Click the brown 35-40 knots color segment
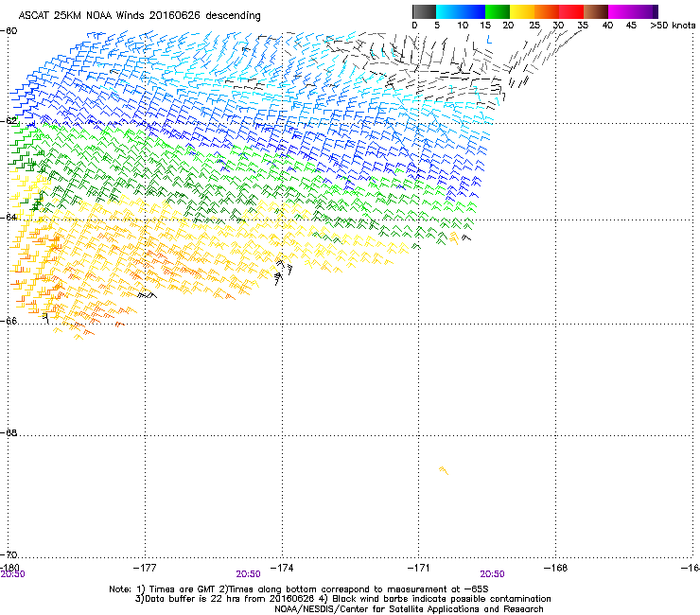The image size is (700, 615). (596, 11)
